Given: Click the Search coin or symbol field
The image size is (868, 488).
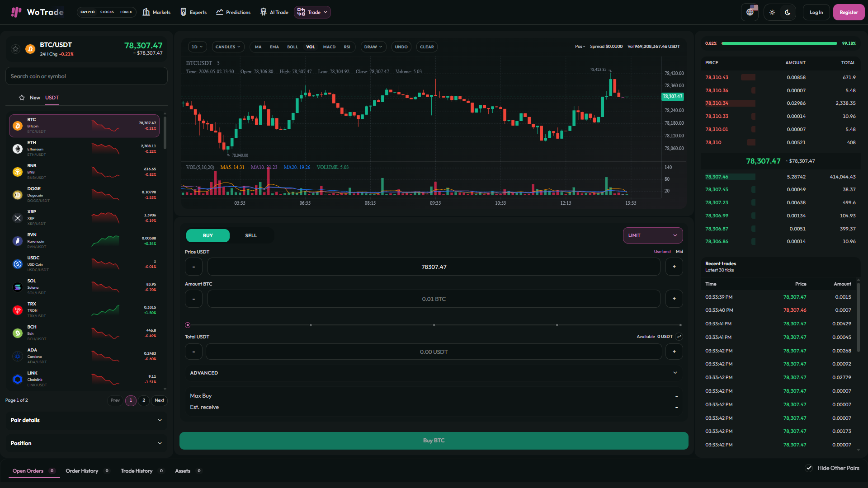Looking at the screenshot, I should coord(86,76).
